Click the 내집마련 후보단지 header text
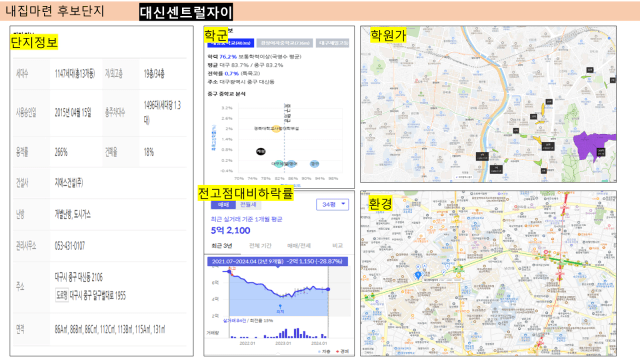Viewport: 640px width, 360px height. [55, 11]
